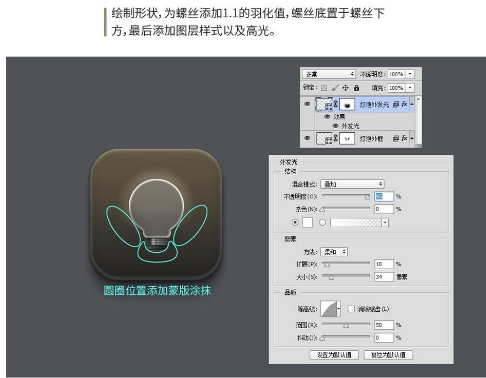Click 灯泡外发光 layer name
Screen dimensions: 486x378
coord(374,105)
